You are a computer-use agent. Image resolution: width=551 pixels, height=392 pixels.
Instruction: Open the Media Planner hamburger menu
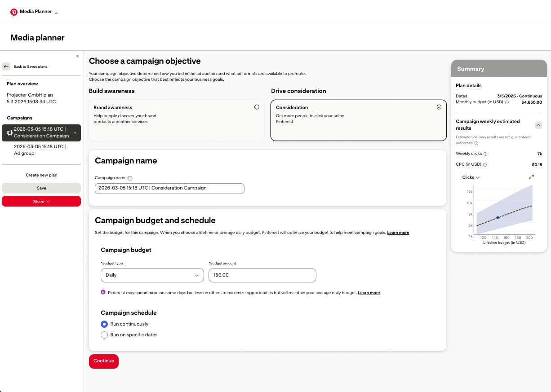(56, 12)
